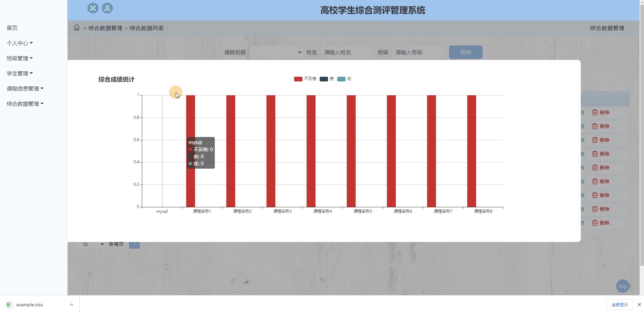The width and height of the screenshot is (644, 313).
Task: Click the third row 删除 trash icon
Action: point(595,140)
